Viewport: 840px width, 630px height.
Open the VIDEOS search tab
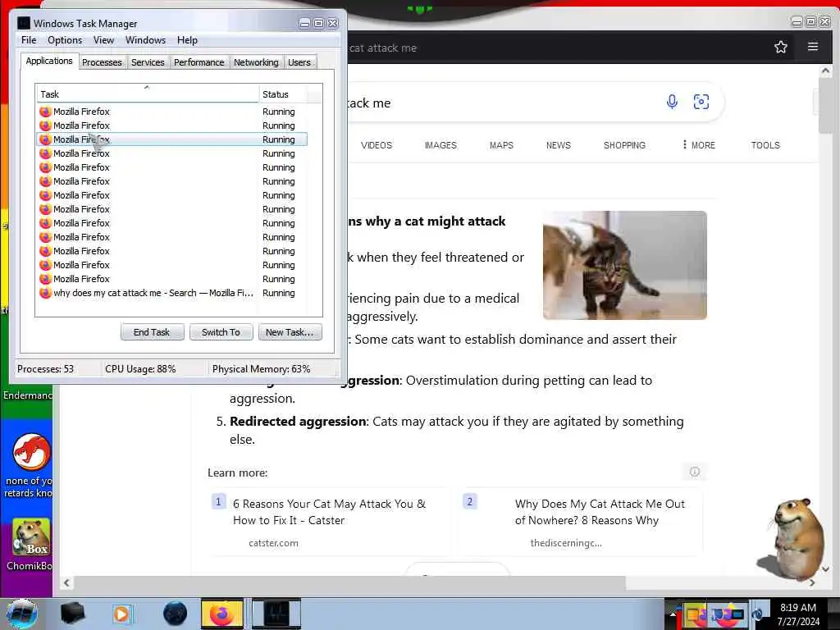(x=377, y=145)
